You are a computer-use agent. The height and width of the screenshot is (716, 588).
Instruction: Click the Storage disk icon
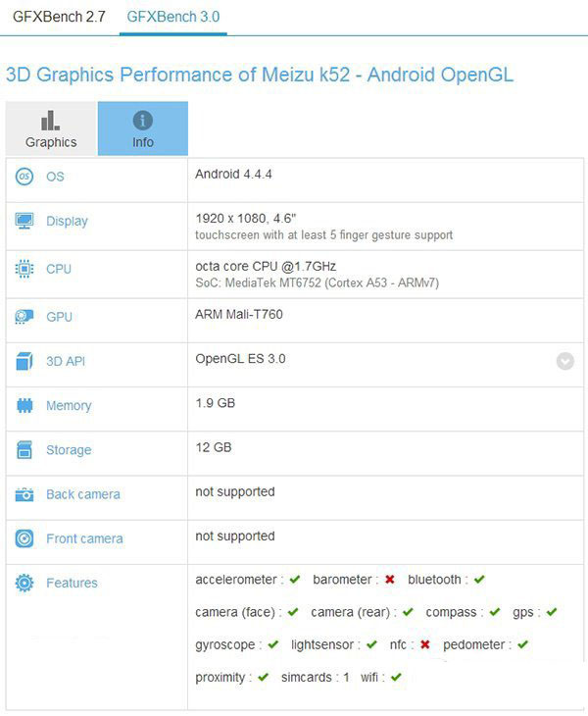pyautogui.click(x=24, y=450)
